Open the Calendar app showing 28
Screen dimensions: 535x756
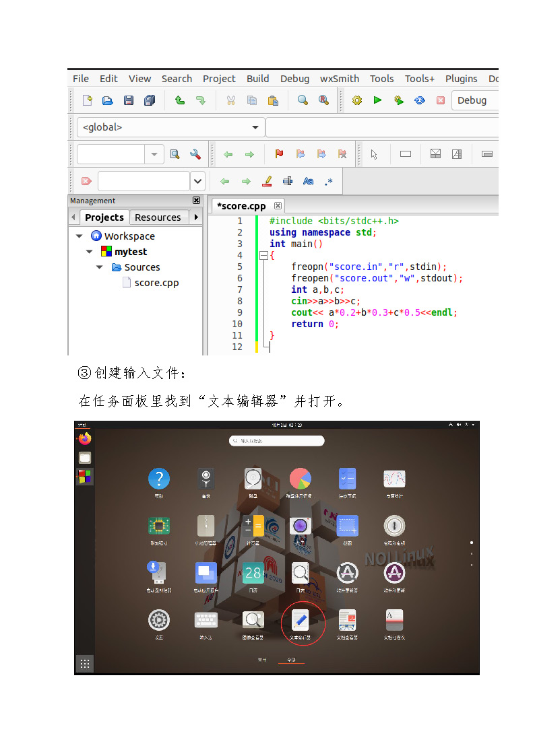[x=253, y=573]
